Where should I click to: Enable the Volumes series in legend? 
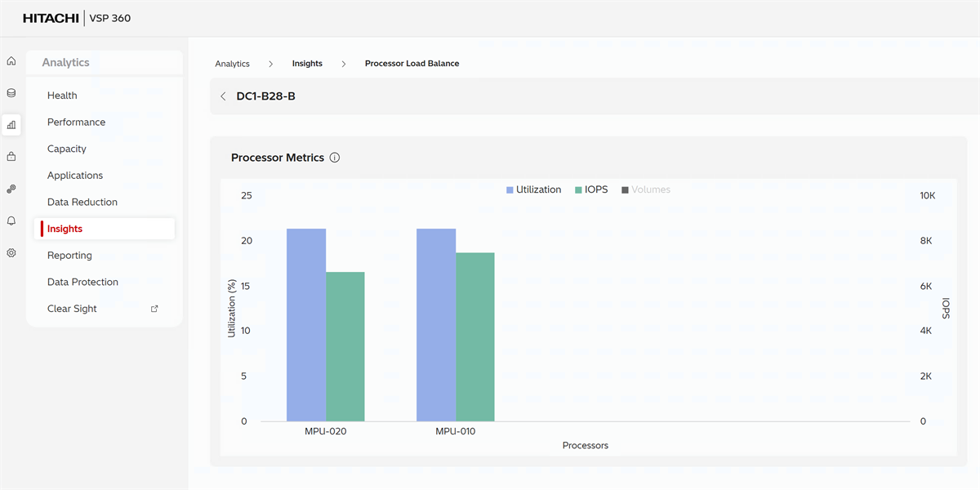pos(645,189)
